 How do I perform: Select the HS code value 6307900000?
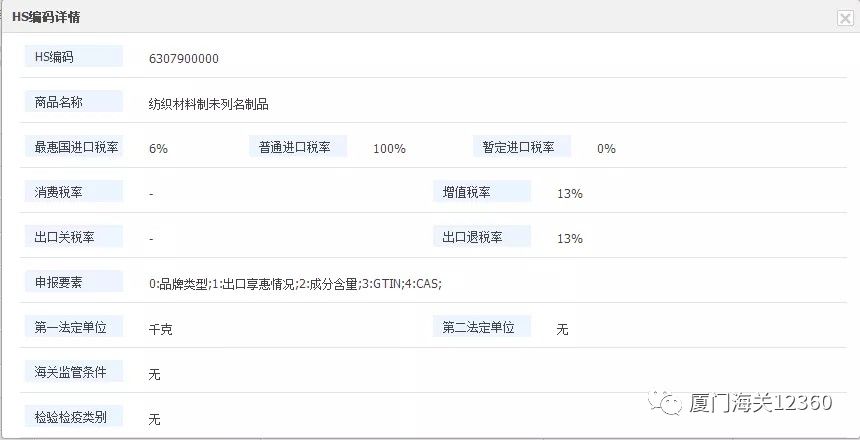tap(184, 59)
